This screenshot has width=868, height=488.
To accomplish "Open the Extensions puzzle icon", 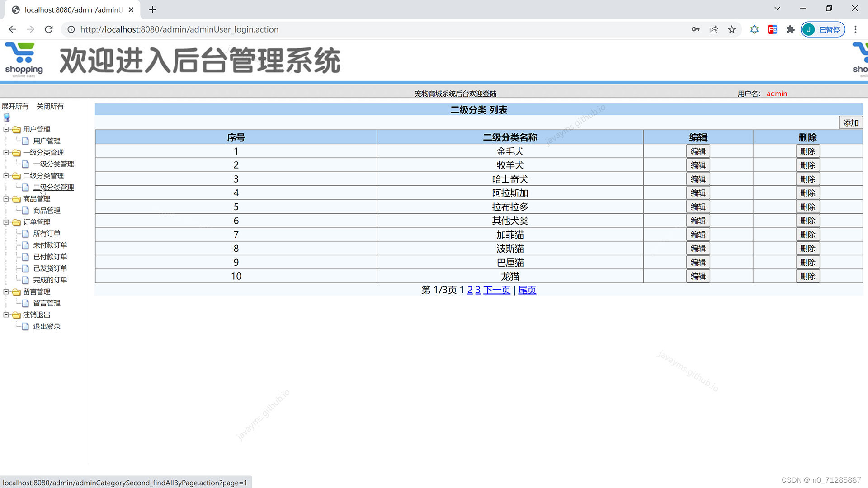I will point(790,29).
